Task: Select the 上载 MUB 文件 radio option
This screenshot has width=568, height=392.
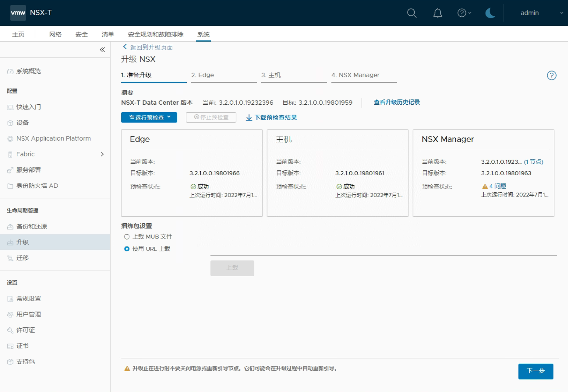Action: (127, 236)
